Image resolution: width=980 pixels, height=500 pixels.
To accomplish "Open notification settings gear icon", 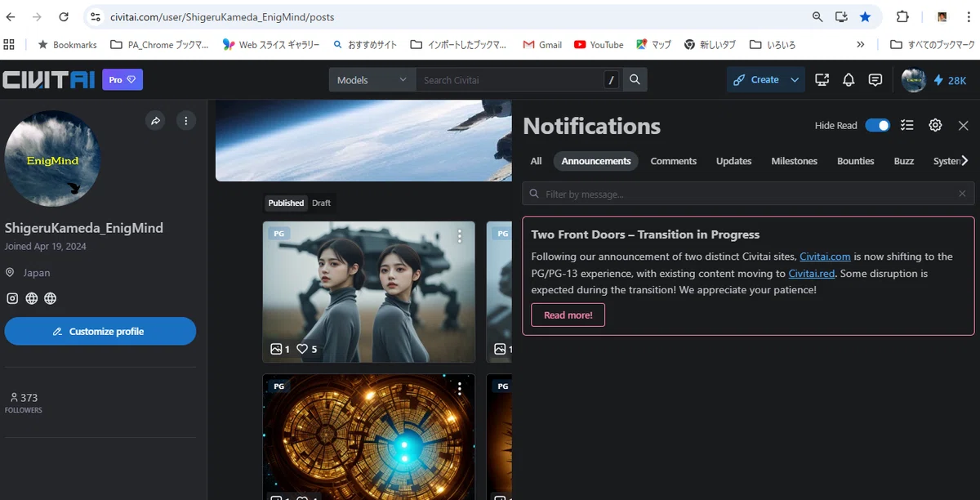I will click(x=936, y=125).
